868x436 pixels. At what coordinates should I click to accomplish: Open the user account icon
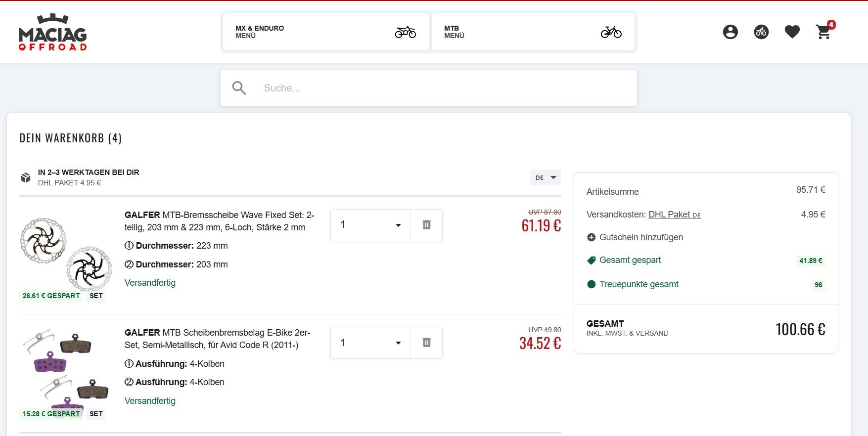pos(730,32)
